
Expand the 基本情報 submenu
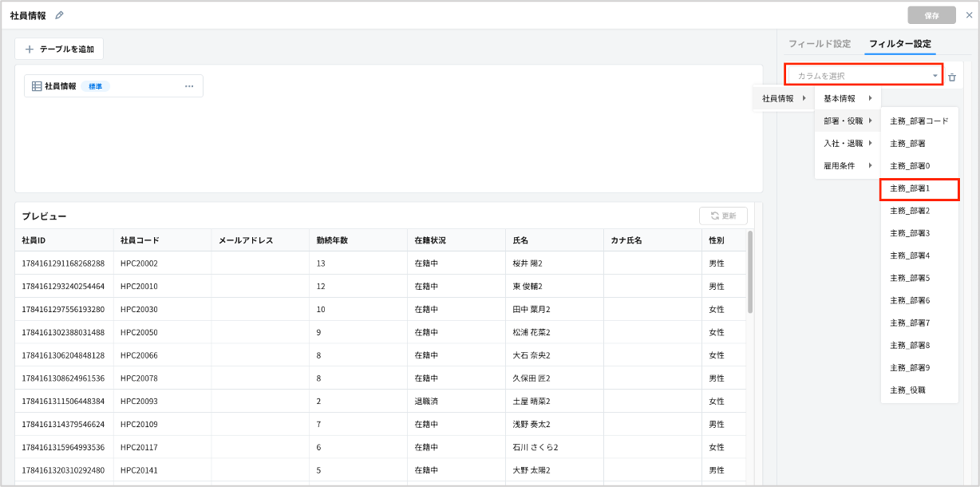coord(847,98)
